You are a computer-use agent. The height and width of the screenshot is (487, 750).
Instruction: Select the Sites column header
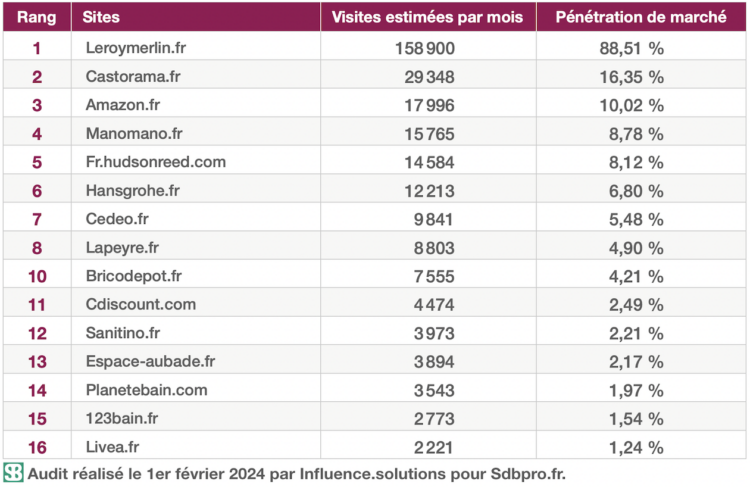tap(103, 18)
